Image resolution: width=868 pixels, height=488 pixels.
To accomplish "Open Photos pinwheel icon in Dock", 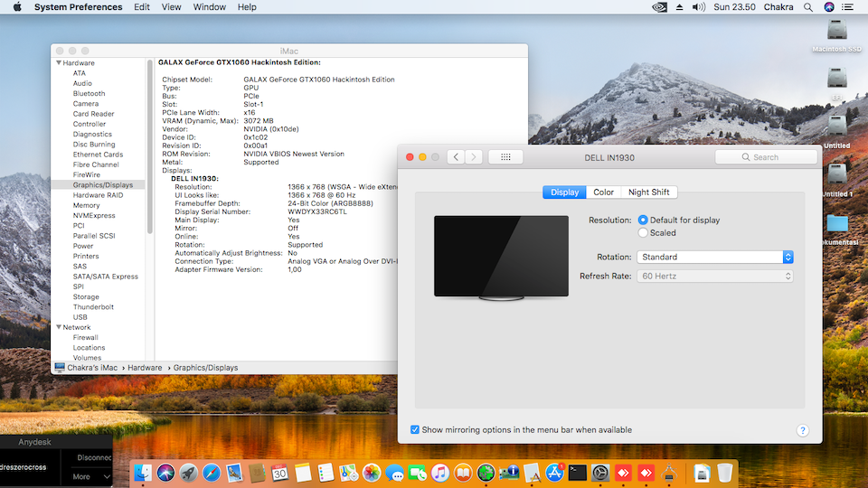I will (372, 473).
